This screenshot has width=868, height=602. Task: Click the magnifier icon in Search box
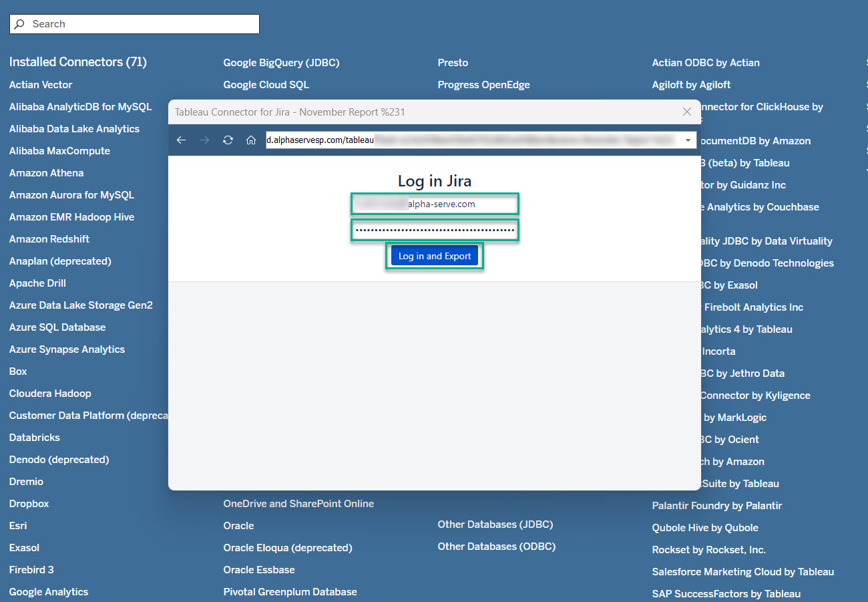click(x=19, y=24)
